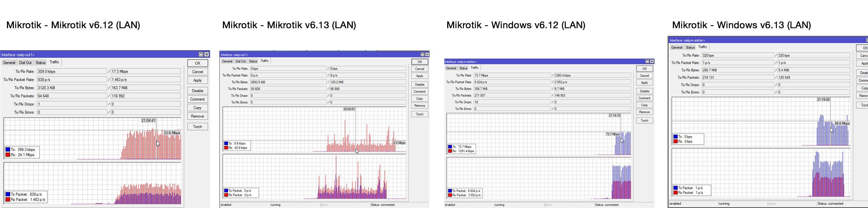
Task: Open Dial Out tab in Mikrotik-Mikrotik v6.13 window
Action: tap(241, 61)
